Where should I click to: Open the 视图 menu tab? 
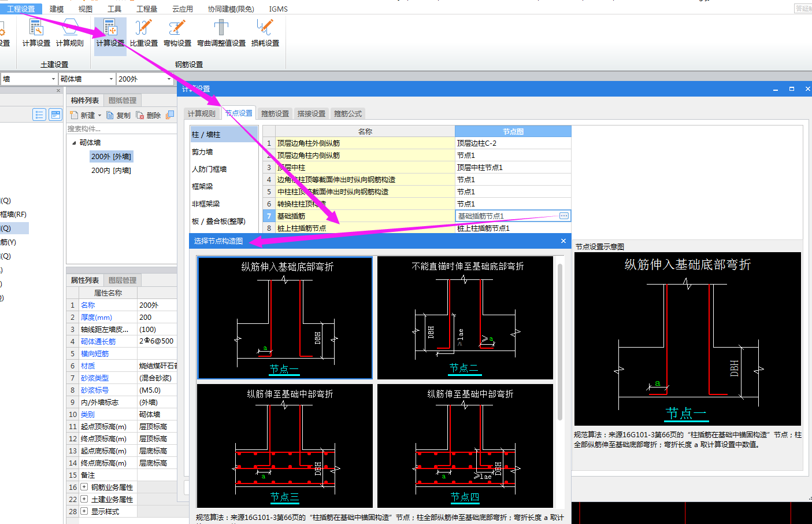coord(86,9)
